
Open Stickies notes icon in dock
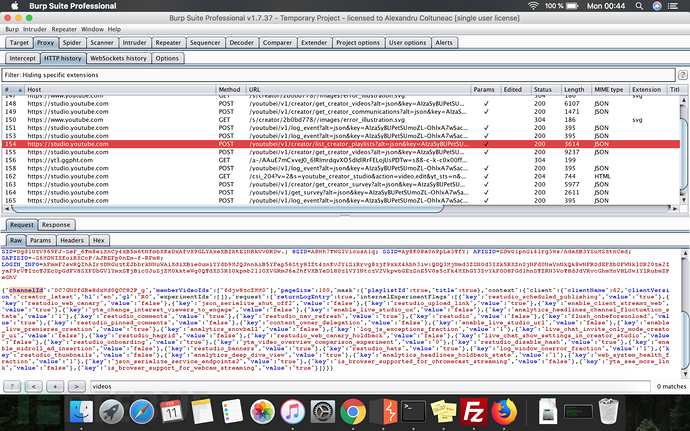coord(443,413)
